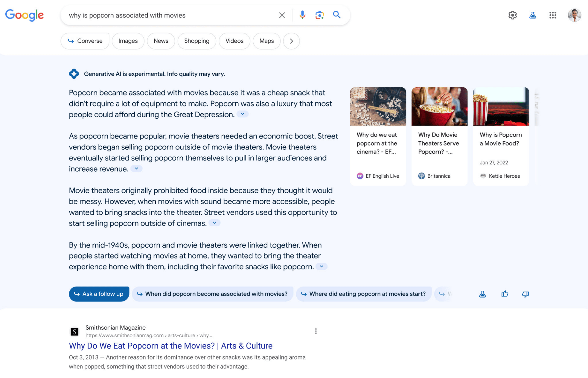Click the Ask a follow up button
Screen dimensions: 588x378
(99, 294)
